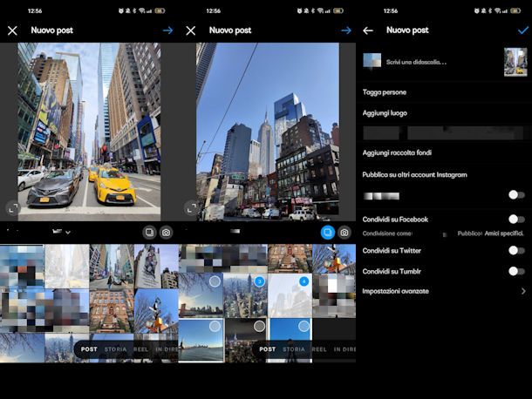Select the blue sky thumbnail circle
Image resolution: width=532 pixels, height=399 pixels.
coord(304,326)
